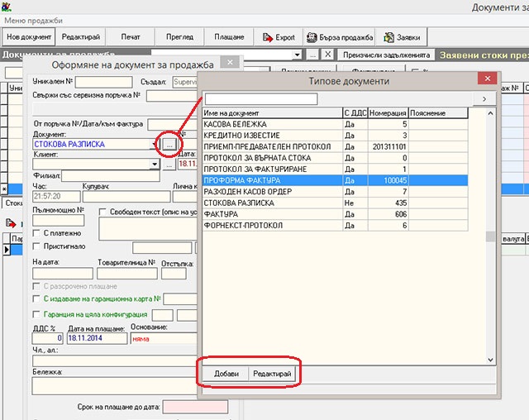
Task: Click the Дата на плащане field
Action: [x=98, y=338]
